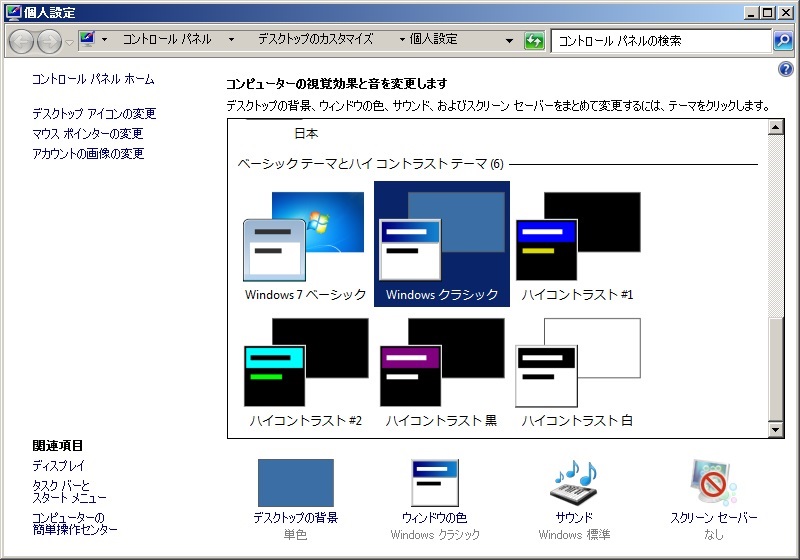Screen dimensions: 800x560
Task: Apply the ハイコントラスト #2 theme
Action: [x=305, y=372]
